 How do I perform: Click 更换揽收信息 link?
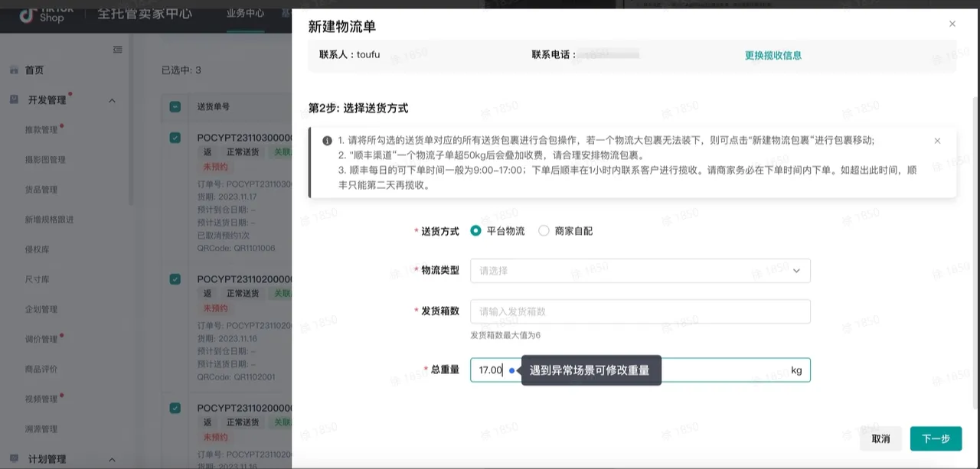[773, 55]
